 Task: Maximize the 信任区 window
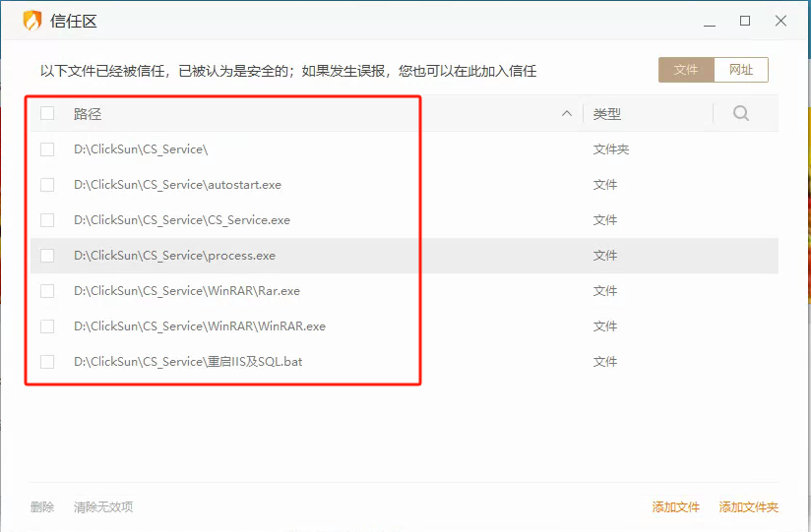745,21
